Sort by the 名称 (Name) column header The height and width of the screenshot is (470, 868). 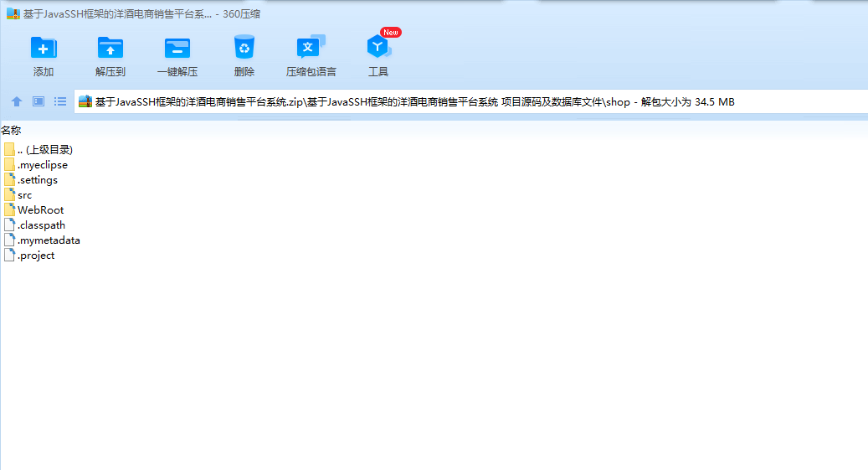point(11,130)
